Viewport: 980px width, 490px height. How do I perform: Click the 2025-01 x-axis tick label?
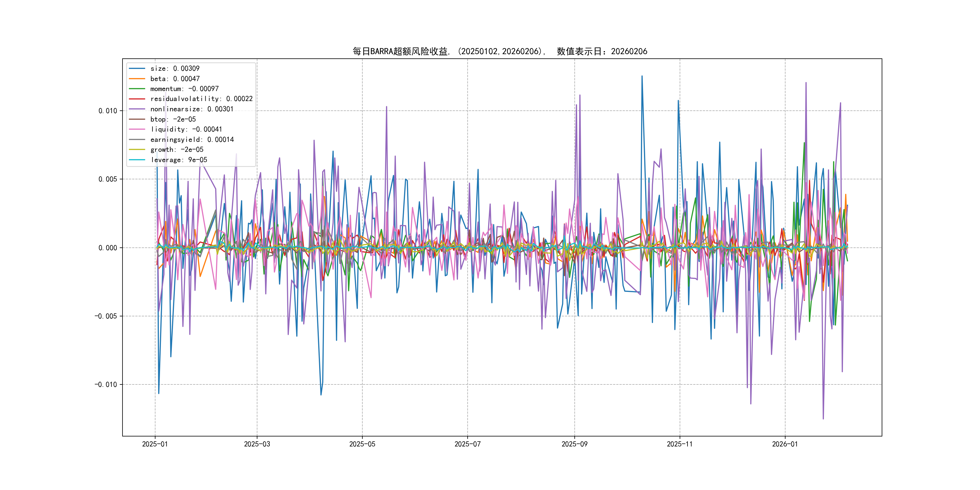(155, 444)
